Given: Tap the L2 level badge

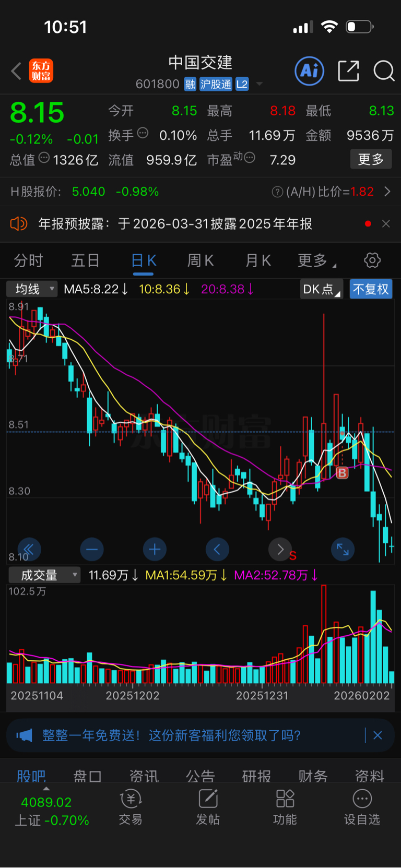Looking at the screenshot, I should pos(242,84).
